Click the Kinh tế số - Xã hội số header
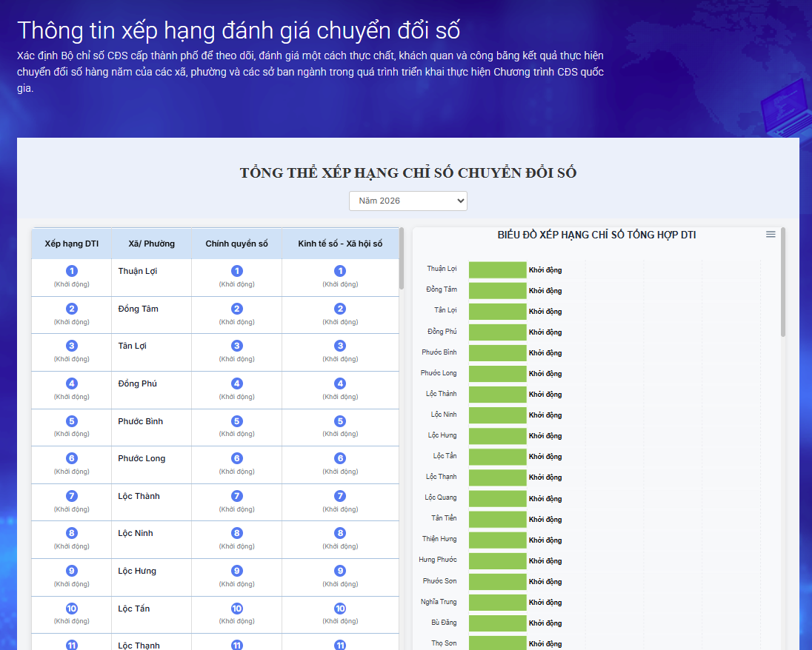The width and height of the screenshot is (812, 650). [x=340, y=244]
